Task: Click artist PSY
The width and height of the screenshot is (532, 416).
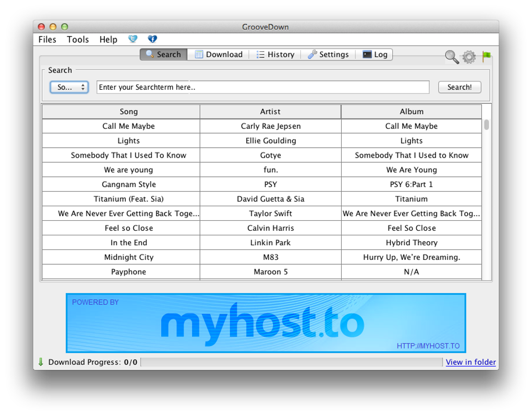Action: (x=270, y=184)
